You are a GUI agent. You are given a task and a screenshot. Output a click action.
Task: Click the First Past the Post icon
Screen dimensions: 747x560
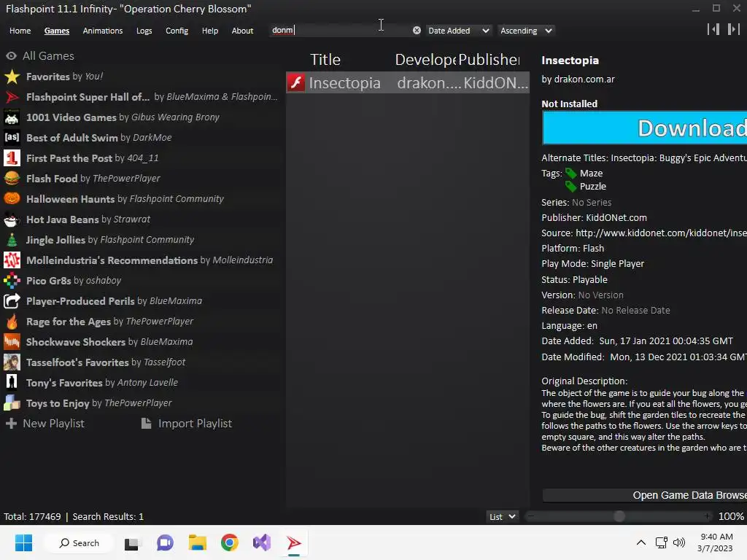click(12, 158)
